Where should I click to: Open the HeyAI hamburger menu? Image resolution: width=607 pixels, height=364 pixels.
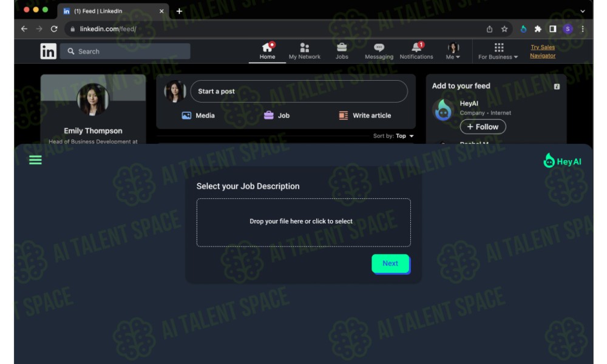[35, 160]
